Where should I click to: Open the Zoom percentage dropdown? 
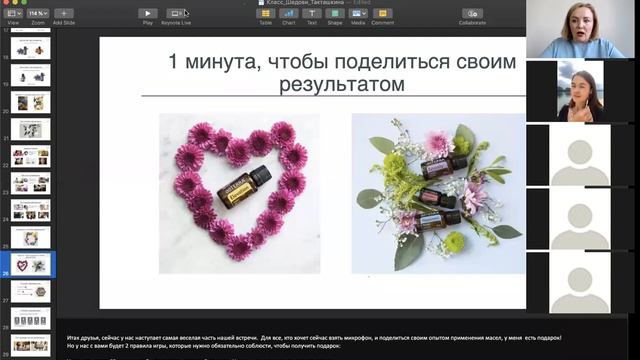click(38, 13)
